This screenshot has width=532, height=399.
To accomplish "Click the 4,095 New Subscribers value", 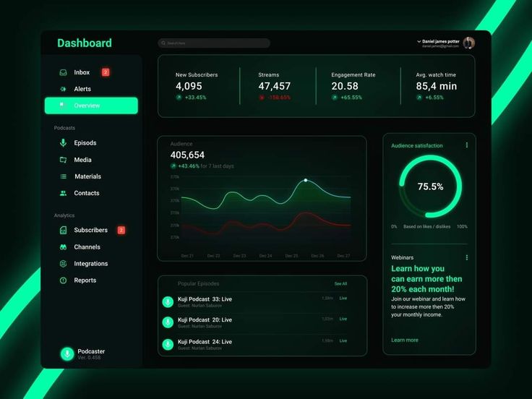I will coord(189,86).
